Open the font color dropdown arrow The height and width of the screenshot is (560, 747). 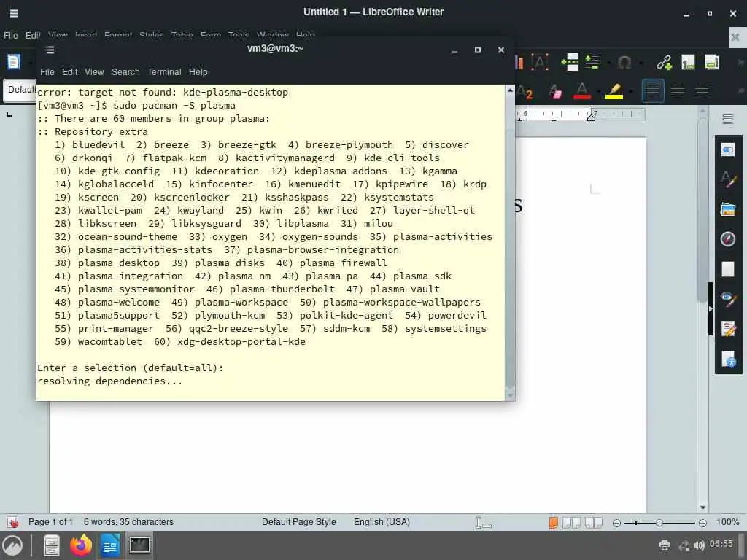pos(598,91)
